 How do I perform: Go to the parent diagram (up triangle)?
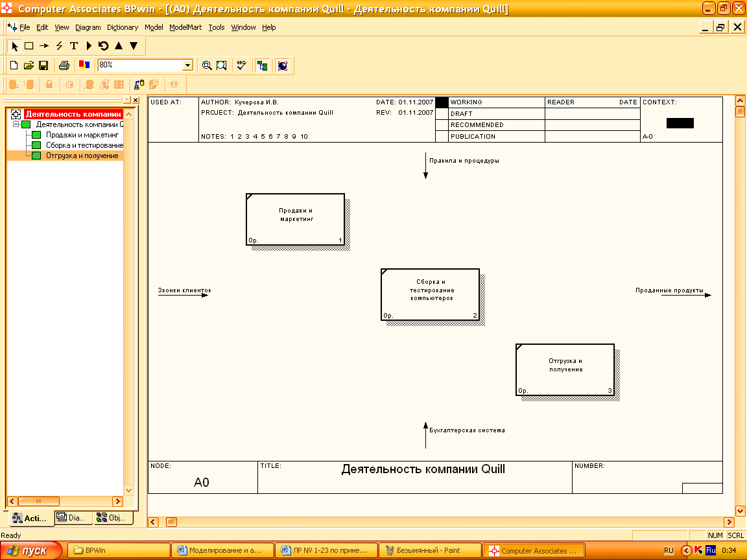(119, 46)
